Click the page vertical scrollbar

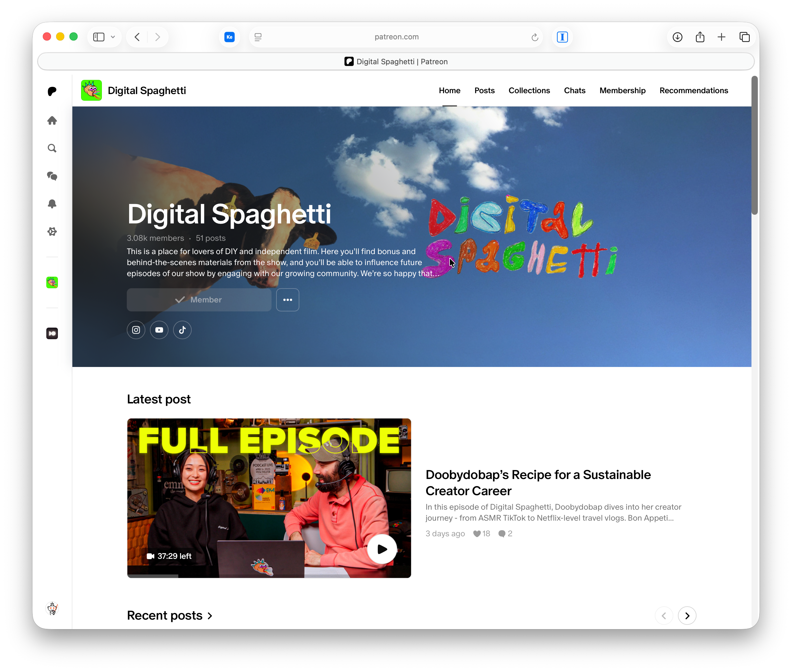point(755,145)
